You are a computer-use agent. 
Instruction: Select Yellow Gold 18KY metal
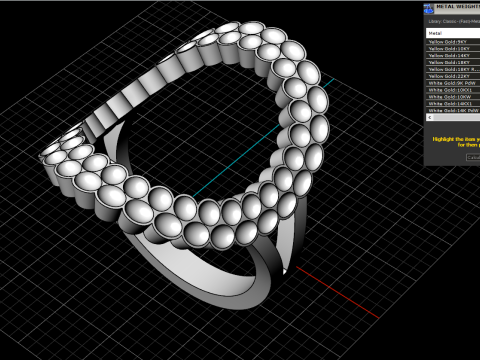click(x=453, y=62)
